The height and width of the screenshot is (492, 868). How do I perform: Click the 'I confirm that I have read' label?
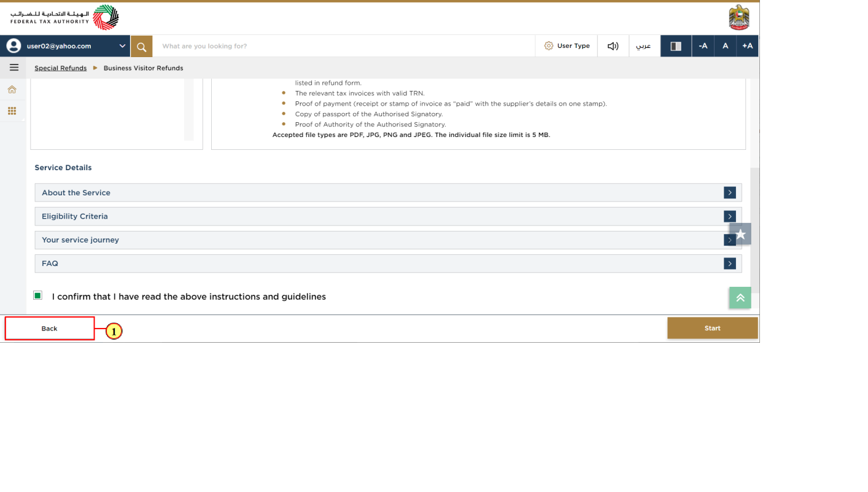pos(189,297)
